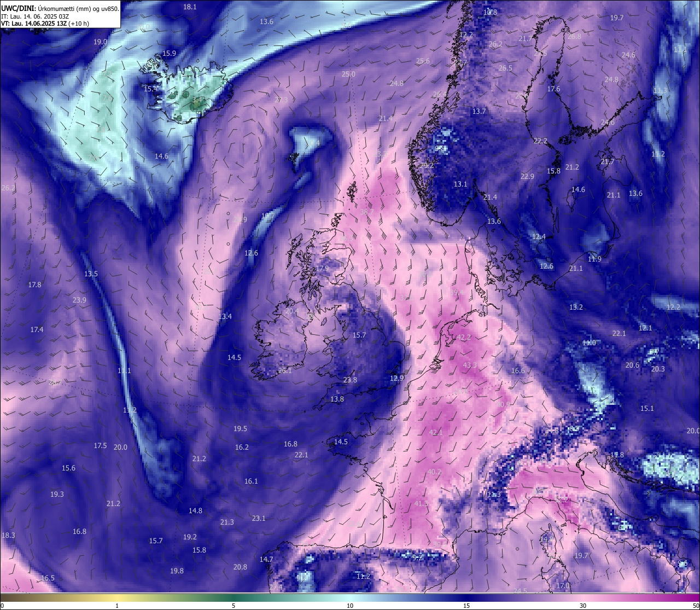Click the 20.3 value over Poland

658,369
